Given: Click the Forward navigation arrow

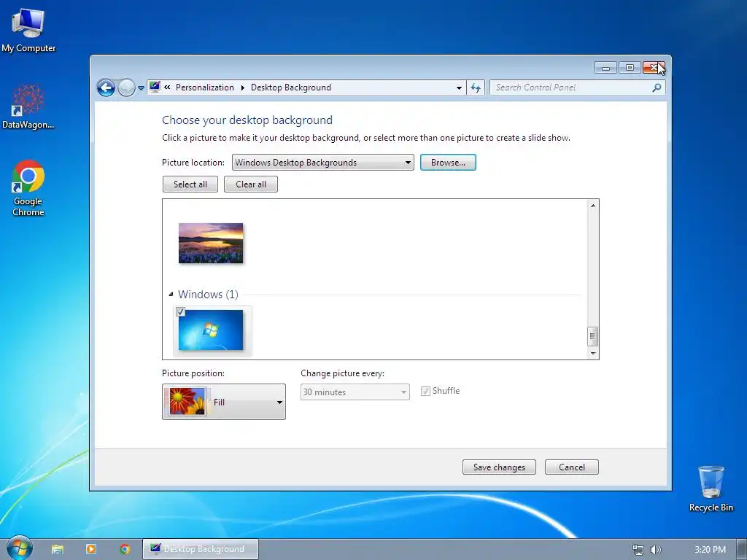Looking at the screenshot, I should click(x=126, y=87).
